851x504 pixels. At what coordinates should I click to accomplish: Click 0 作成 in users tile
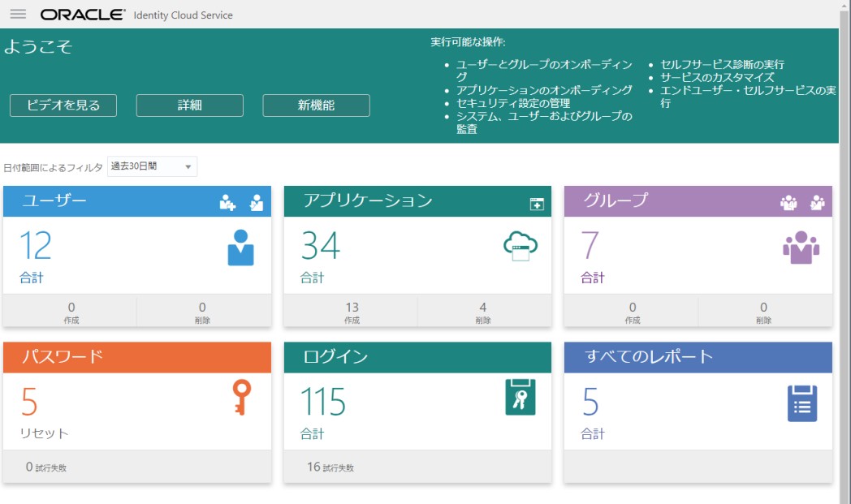(x=71, y=312)
